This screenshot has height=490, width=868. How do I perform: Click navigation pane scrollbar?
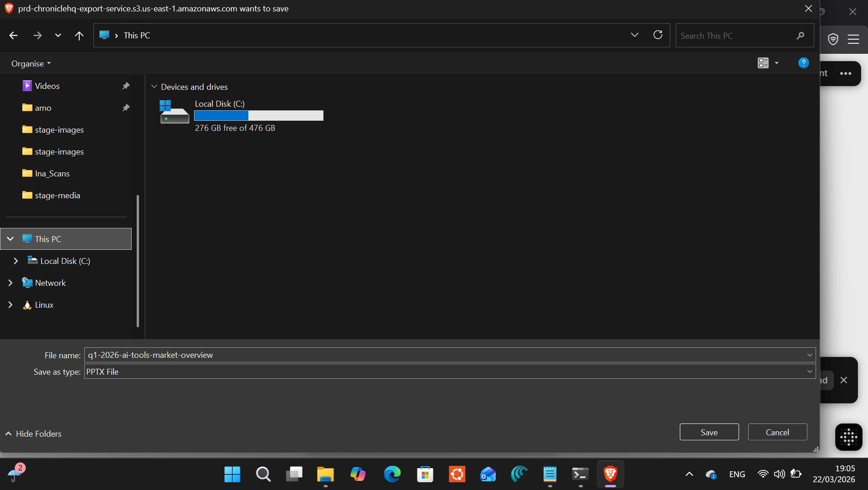click(x=138, y=261)
